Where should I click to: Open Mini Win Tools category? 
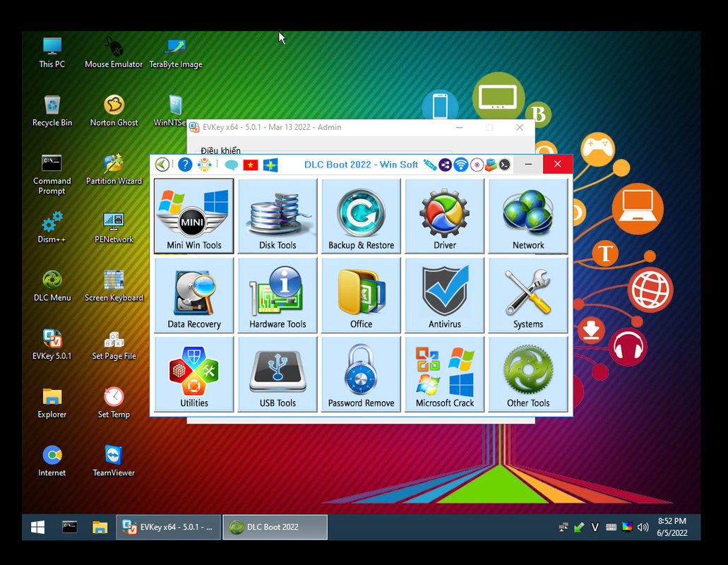point(194,216)
